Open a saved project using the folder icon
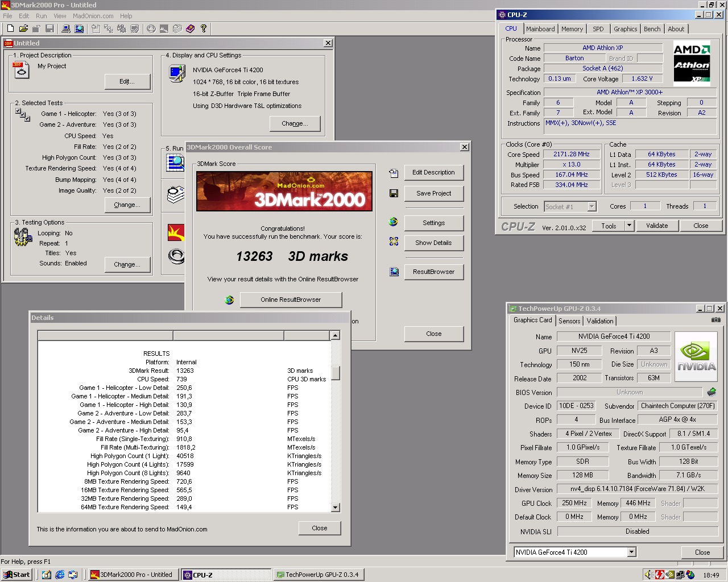Viewport: 728px width, 582px height. [x=23, y=28]
